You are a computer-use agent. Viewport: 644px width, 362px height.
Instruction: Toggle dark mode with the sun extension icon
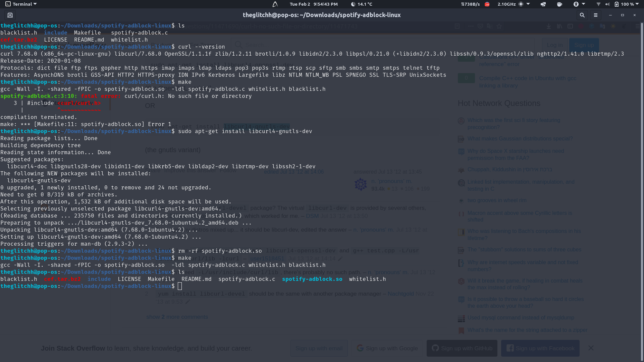pos(613,26)
